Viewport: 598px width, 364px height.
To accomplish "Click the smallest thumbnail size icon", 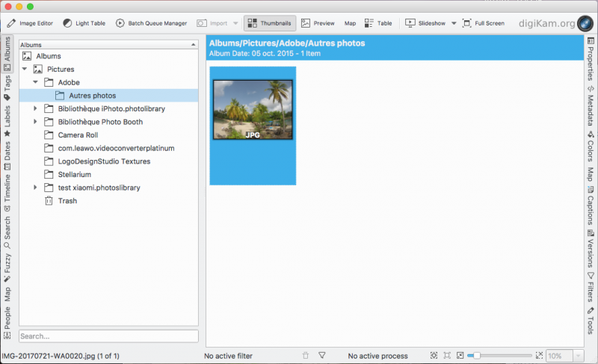I will 460,356.
